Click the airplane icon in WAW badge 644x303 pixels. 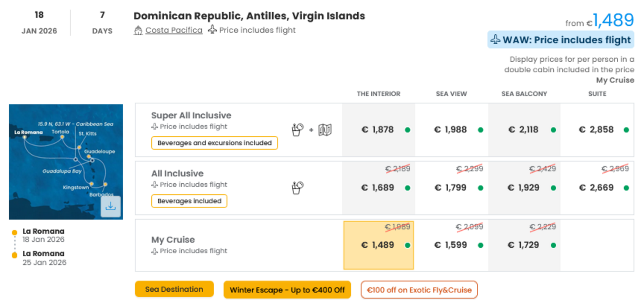495,39
